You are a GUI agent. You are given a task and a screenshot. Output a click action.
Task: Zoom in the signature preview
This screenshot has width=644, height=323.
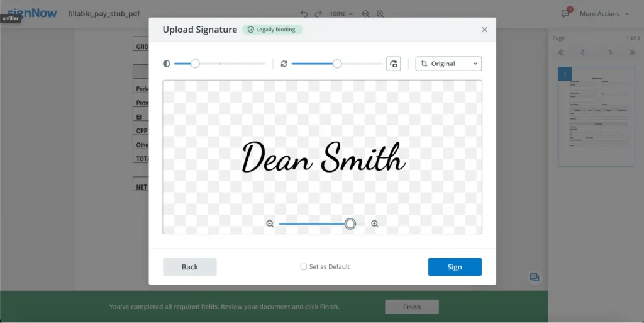pos(375,224)
